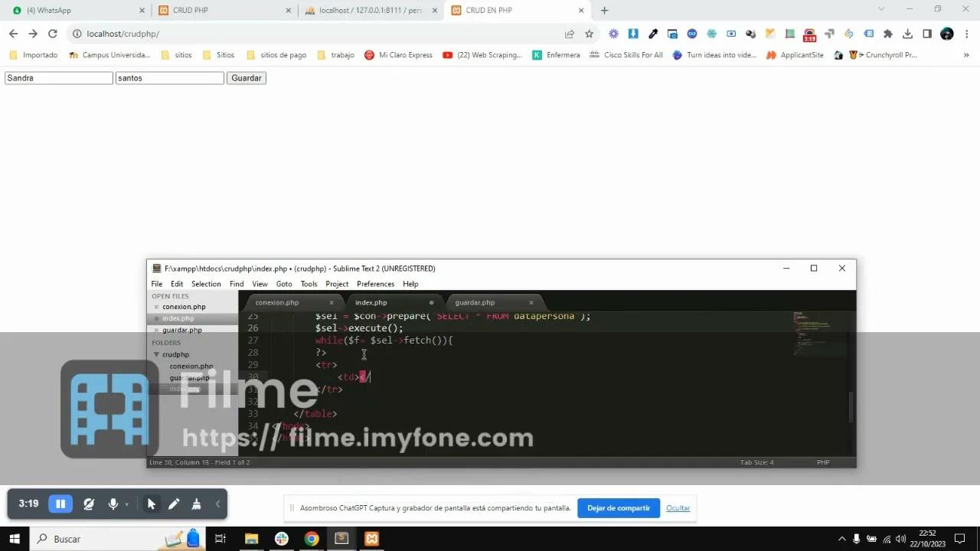980x551 pixels.
Task: Click the Downloads icon in Chrome toolbar
Action: click(x=907, y=34)
